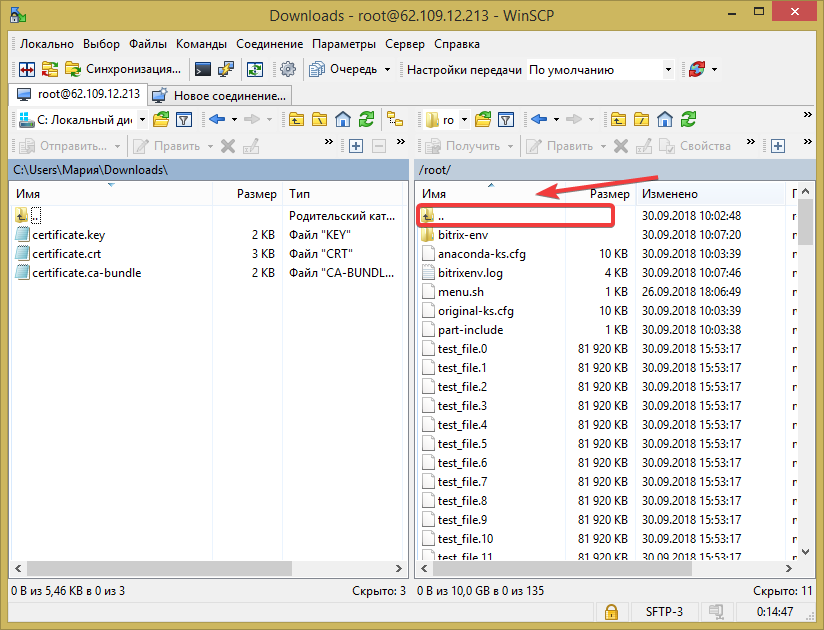824x630 pixels.
Task: Click the lock icon in the status bar
Action: [611, 612]
